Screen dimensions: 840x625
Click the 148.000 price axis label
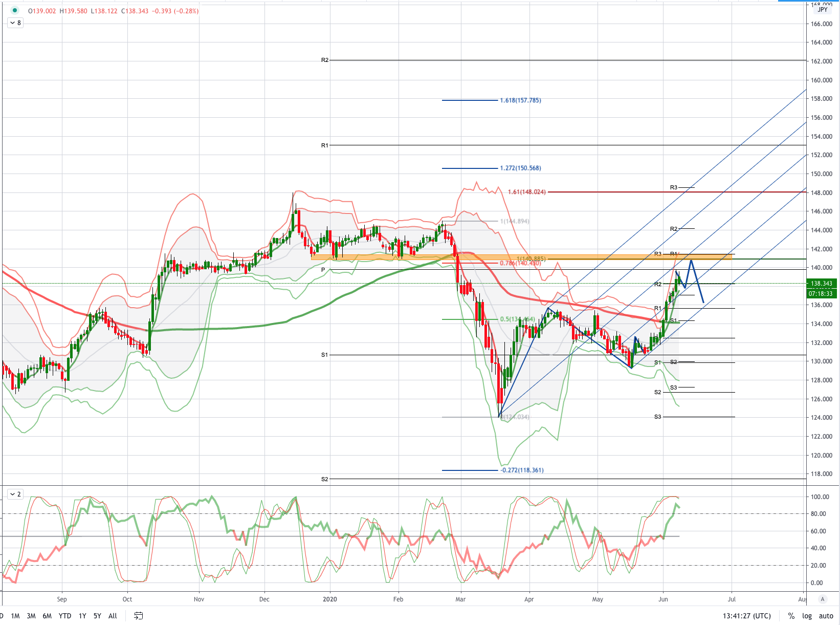[x=821, y=192]
